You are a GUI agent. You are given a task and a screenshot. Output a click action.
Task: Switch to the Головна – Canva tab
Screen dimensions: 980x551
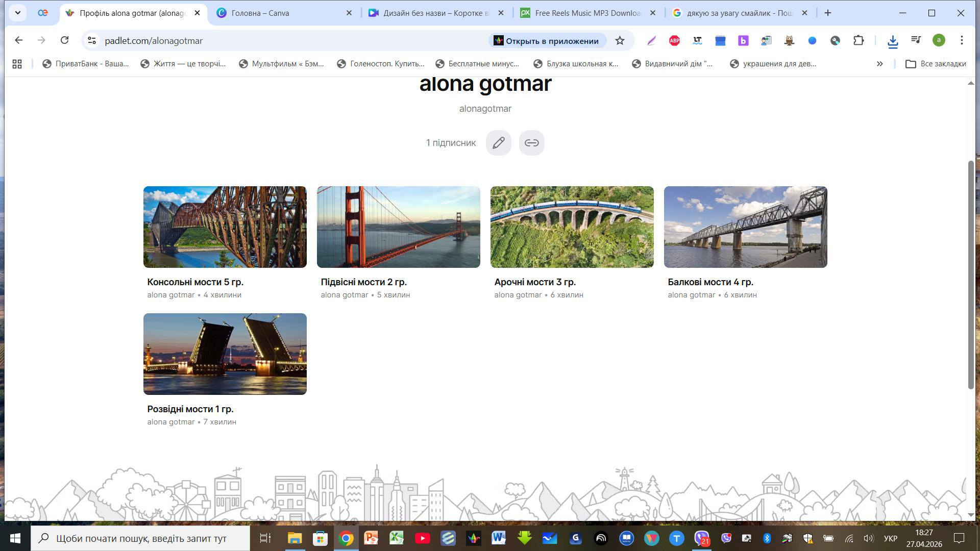pos(284,13)
